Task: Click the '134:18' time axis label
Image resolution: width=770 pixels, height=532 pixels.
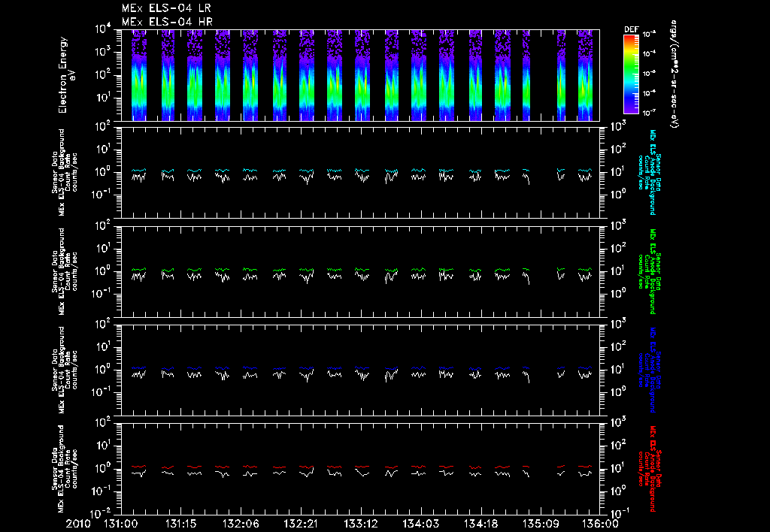Action: click(x=480, y=524)
